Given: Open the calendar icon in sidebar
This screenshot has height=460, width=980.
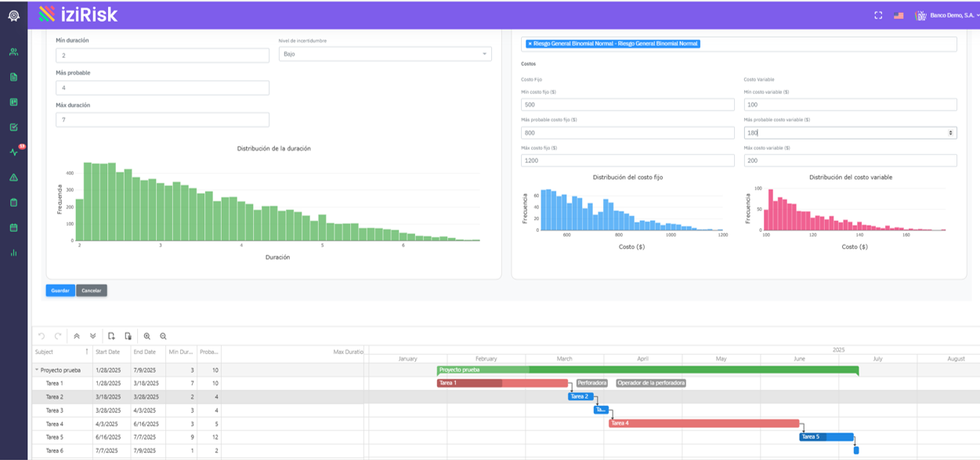Looking at the screenshot, I should (x=13, y=227).
